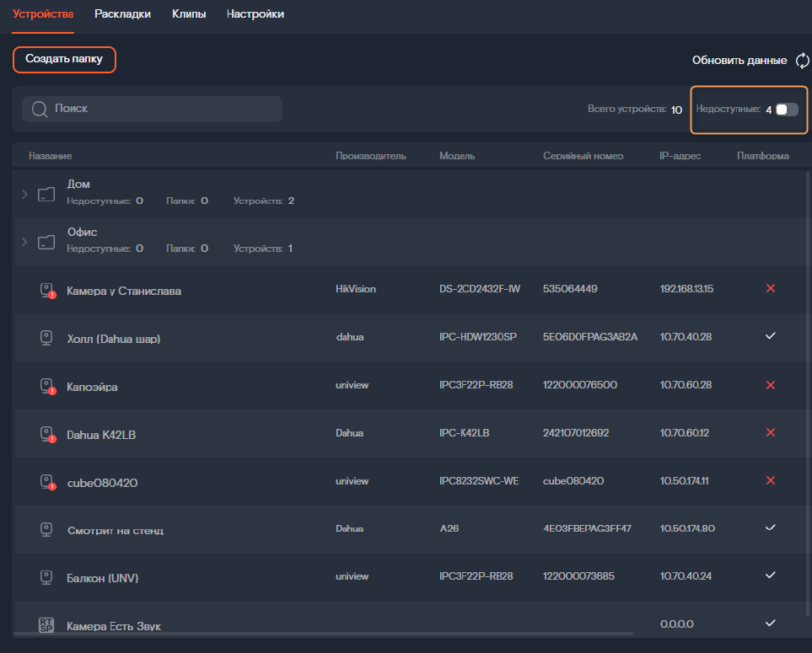Select device name Камера у Станислава
The height and width of the screenshot is (653, 812).
pos(124,291)
